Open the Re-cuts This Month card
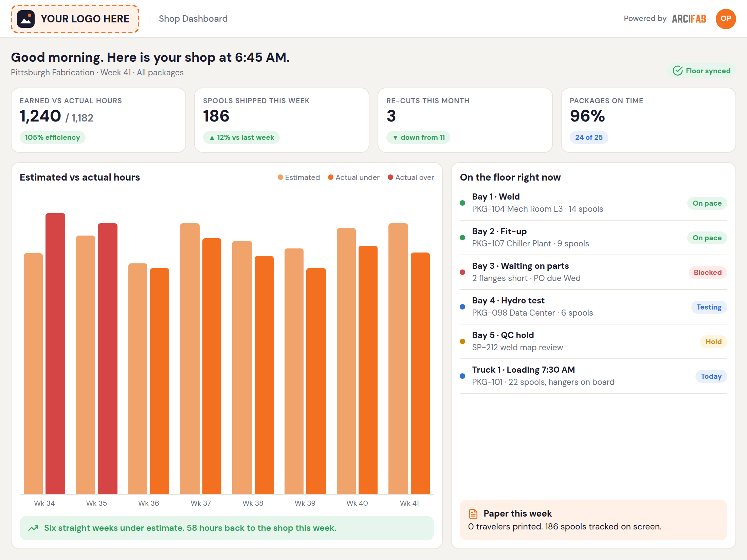This screenshot has width=747, height=560. (x=465, y=120)
